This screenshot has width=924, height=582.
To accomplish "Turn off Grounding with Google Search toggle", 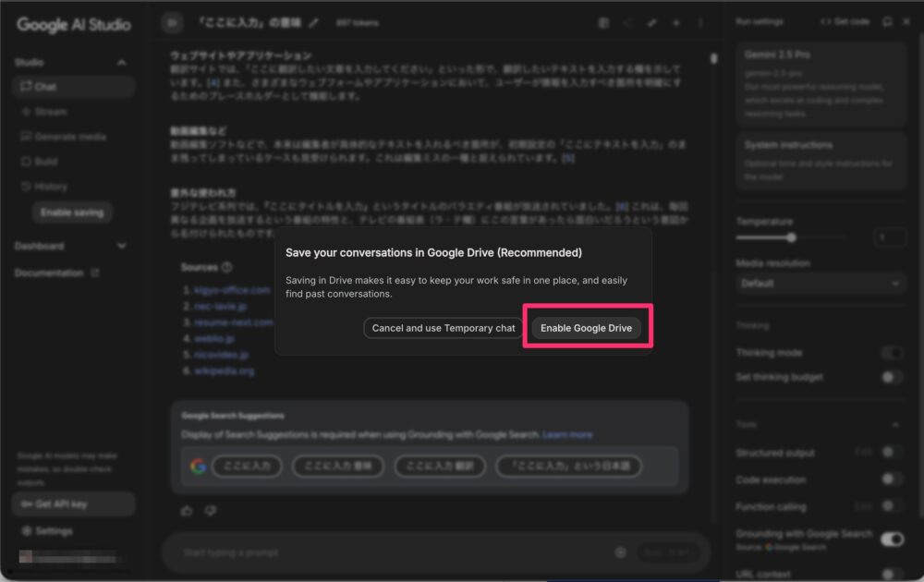I will (892, 539).
